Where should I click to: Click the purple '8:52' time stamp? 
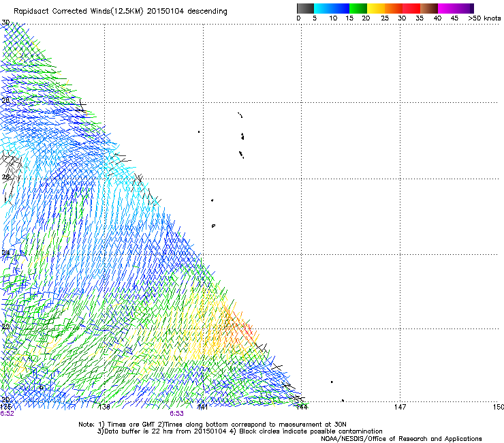pyautogui.click(x=7, y=414)
